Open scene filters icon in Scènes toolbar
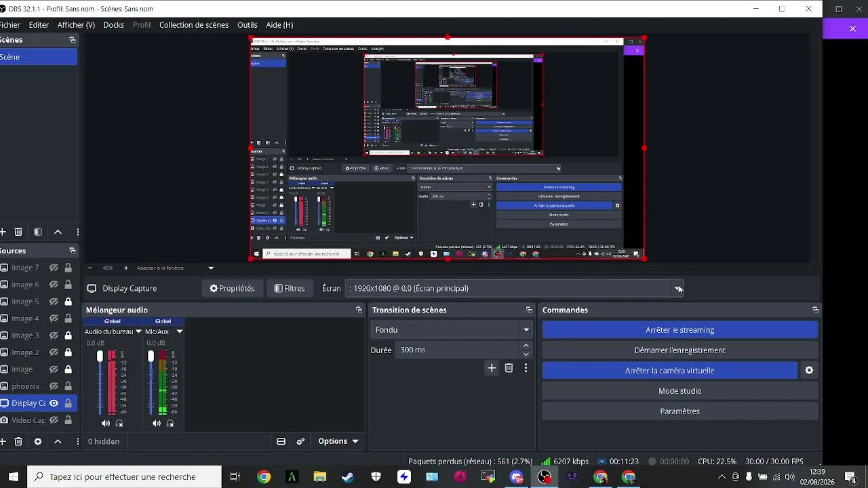 [38, 232]
